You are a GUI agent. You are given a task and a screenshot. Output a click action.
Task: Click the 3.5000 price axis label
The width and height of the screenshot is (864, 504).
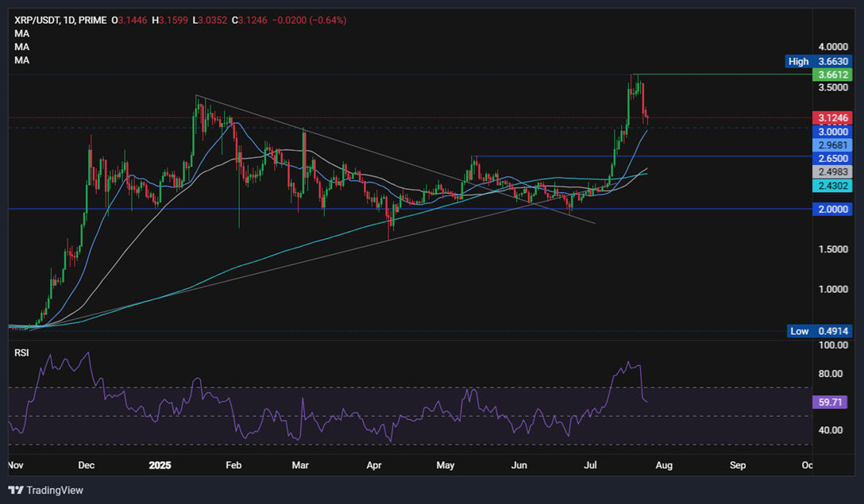(833, 87)
